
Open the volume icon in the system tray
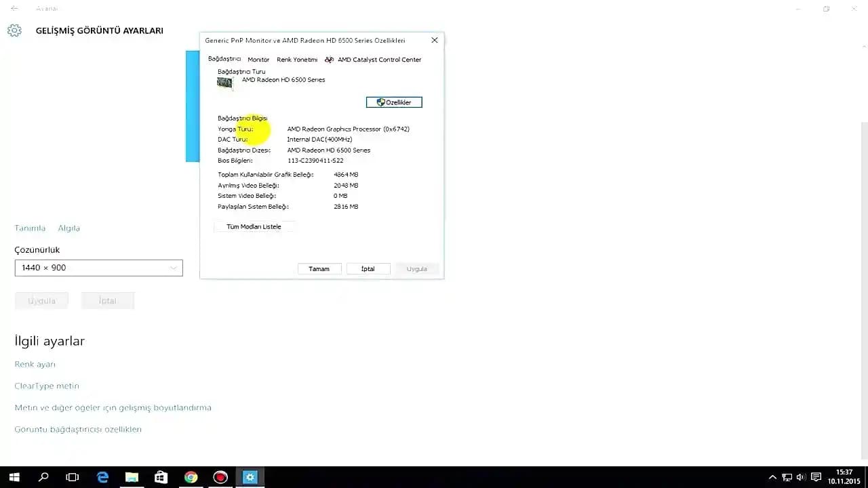802,476
